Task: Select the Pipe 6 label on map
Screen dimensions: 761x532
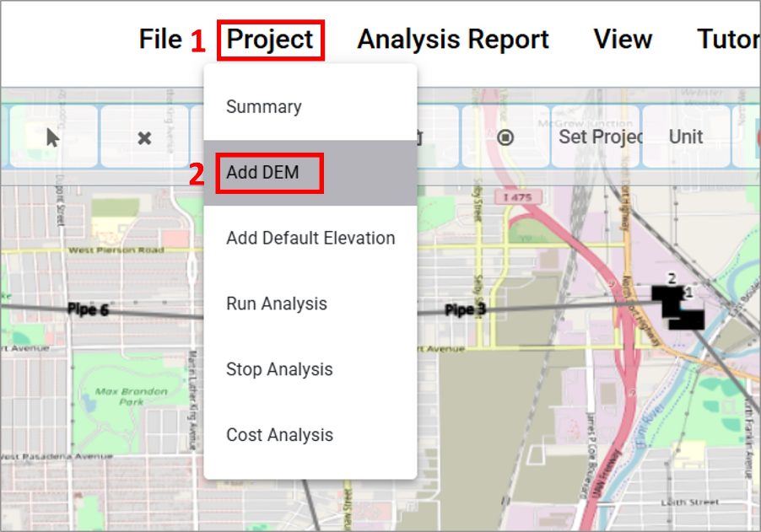Action: pos(88,309)
